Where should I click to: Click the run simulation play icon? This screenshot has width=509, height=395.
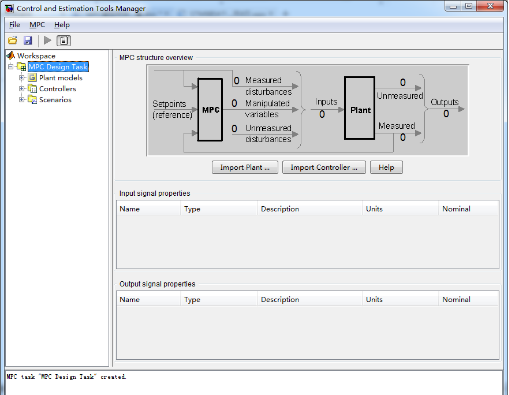[x=47, y=41]
